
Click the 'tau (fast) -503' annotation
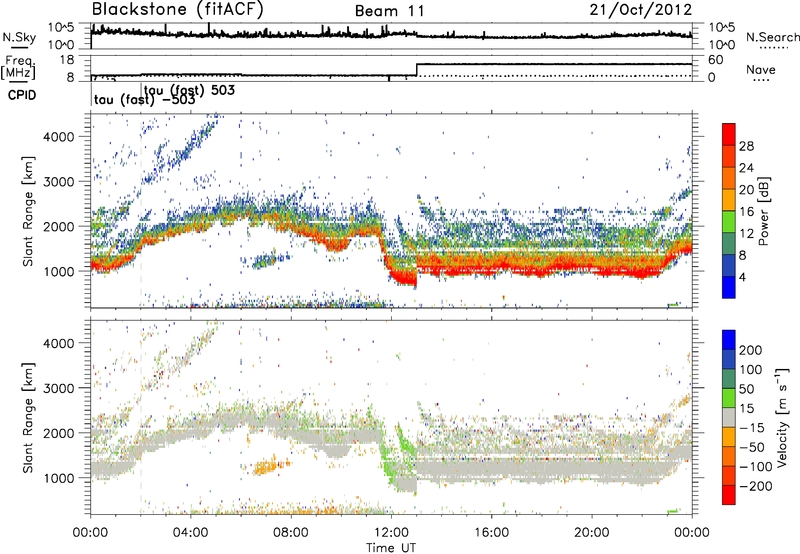[x=144, y=99]
